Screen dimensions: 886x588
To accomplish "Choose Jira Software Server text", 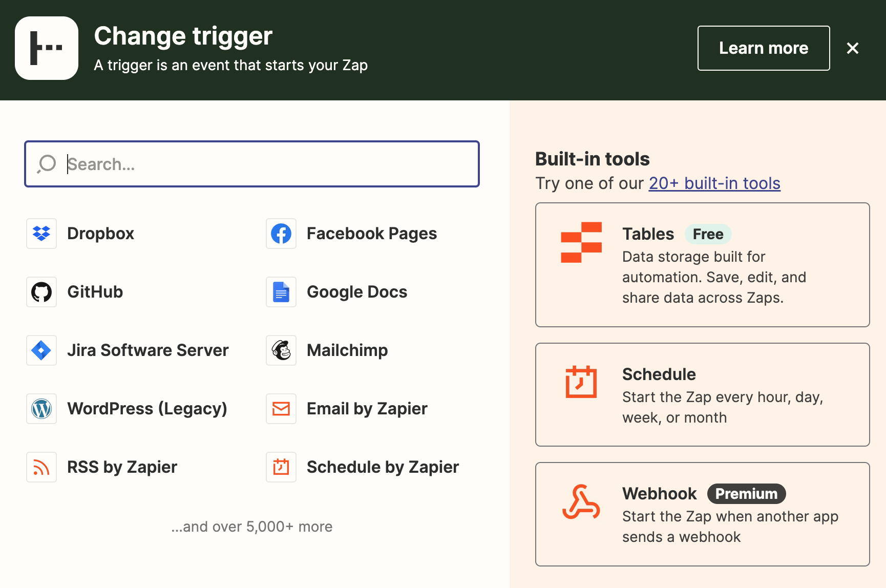I will [x=148, y=350].
